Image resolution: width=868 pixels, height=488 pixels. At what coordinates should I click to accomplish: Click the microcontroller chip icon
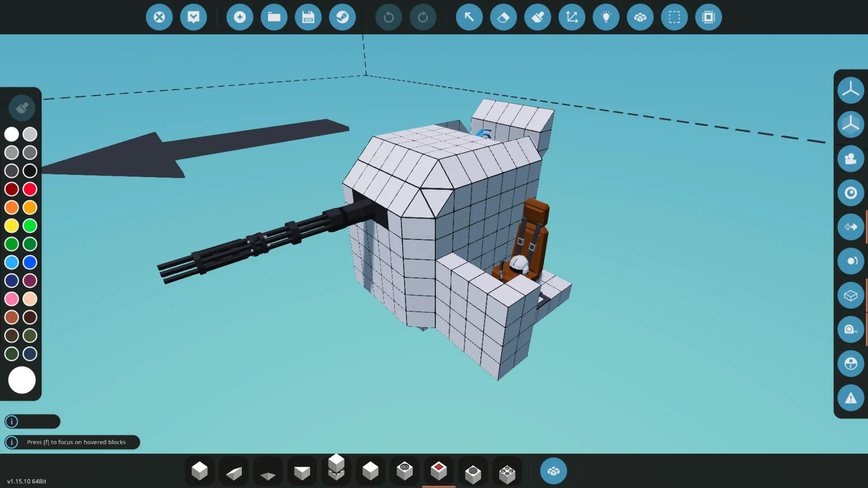[708, 17]
